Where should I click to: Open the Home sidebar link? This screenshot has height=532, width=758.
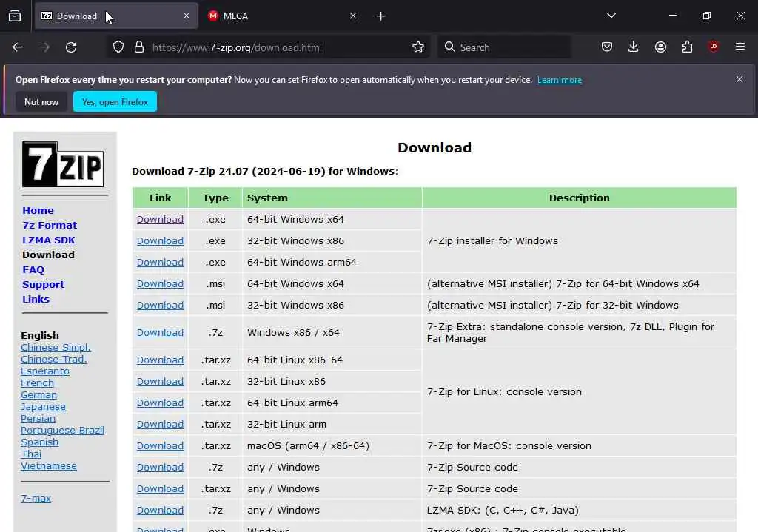click(38, 211)
